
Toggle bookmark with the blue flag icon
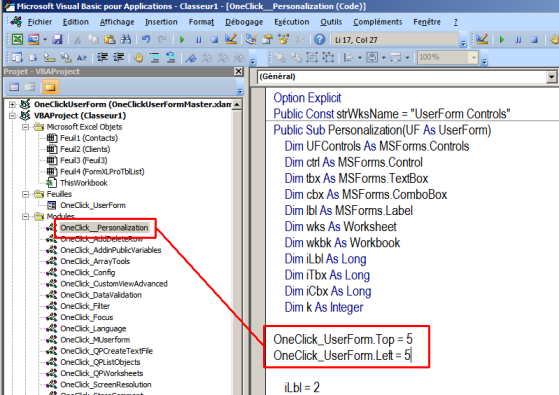tap(191, 57)
